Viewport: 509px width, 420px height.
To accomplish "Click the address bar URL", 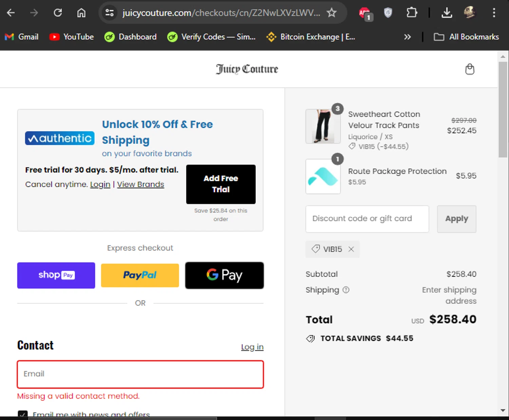I will click(x=221, y=13).
